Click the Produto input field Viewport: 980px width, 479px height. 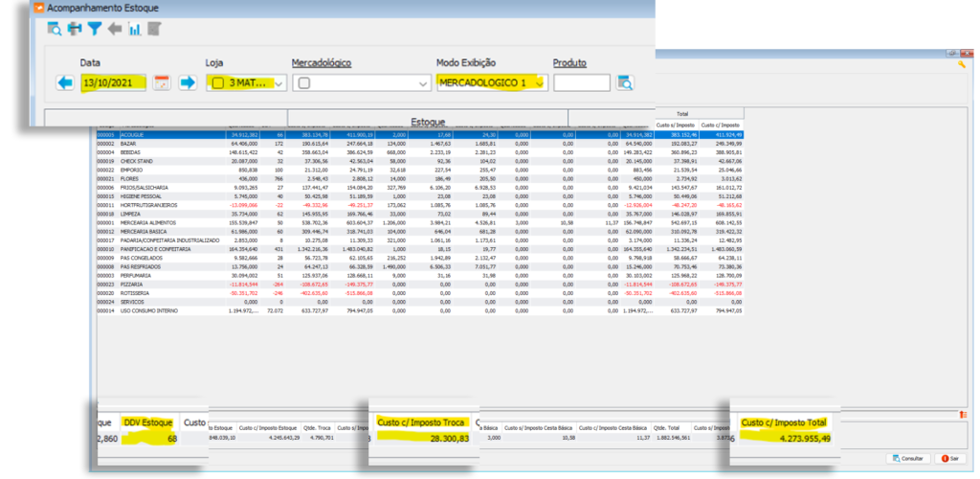tap(581, 82)
